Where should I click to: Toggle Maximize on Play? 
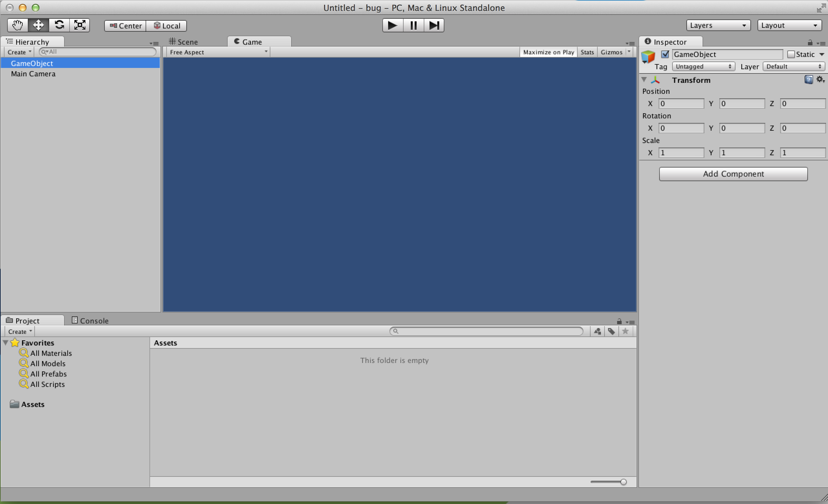click(549, 52)
